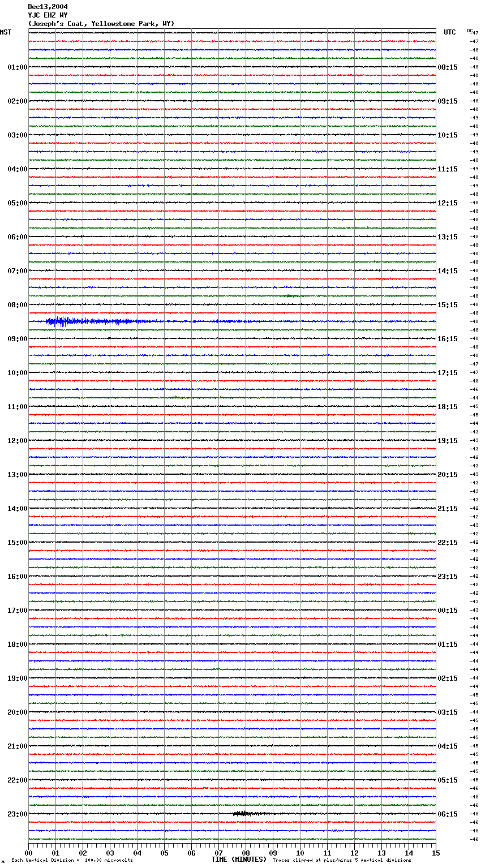Click the Traces clipped at plus/minus 5 divisions note
481x868 pixels.
point(342,861)
